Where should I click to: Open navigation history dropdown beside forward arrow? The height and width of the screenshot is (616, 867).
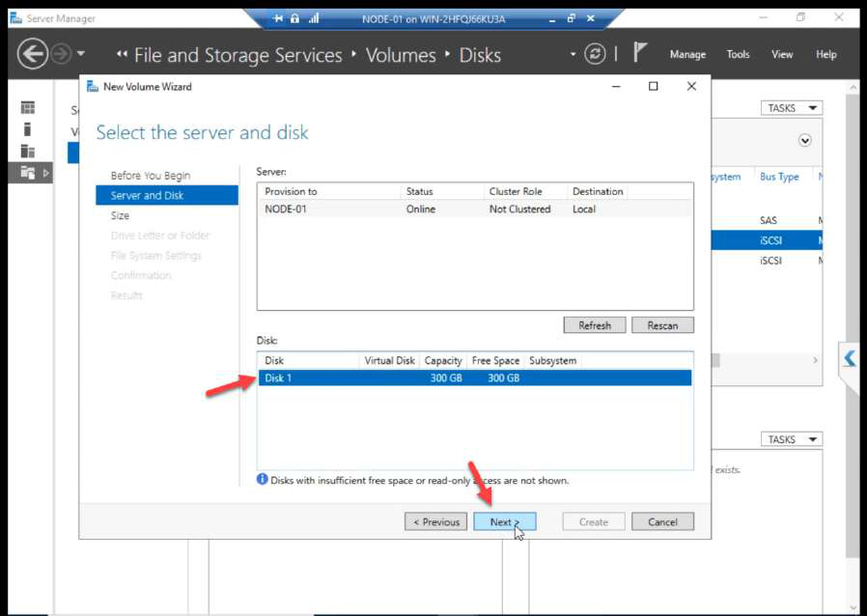coord(81,54)
